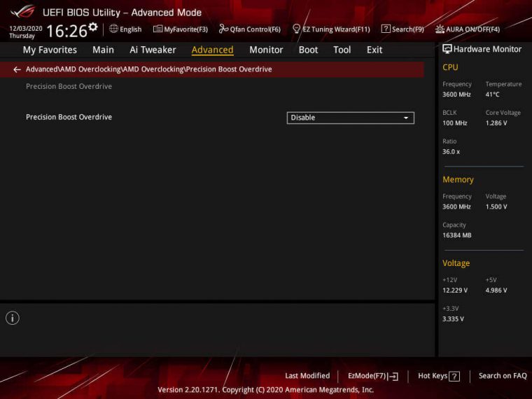Launch EZ Tuning Wizard(F11)
532x399 pixels.
point(331,29)
